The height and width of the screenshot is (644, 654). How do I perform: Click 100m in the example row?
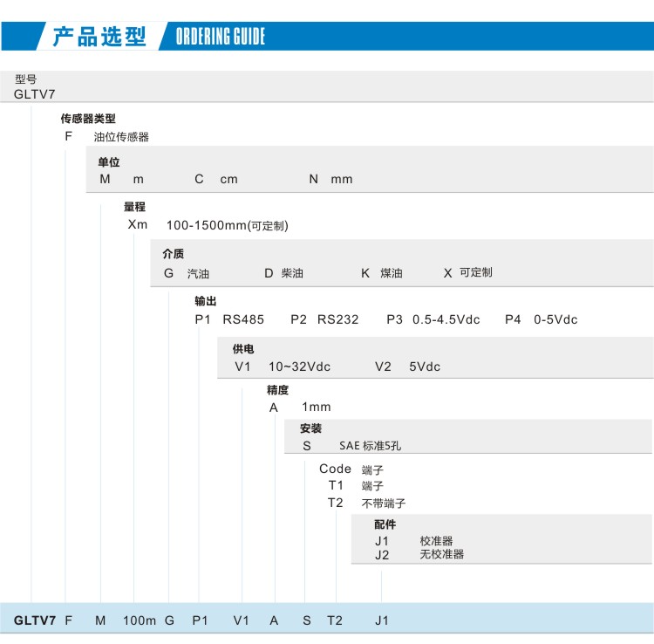(x=140, y=620)
